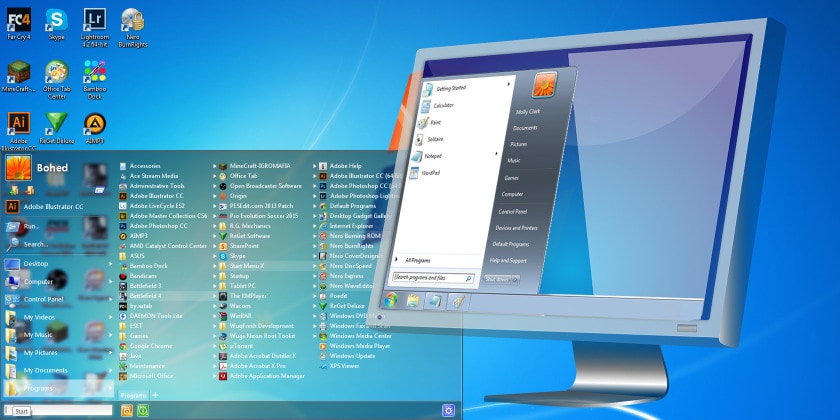Open Start Menu X settings gear icon
This screenshot has width=840, height=420.
448,410
